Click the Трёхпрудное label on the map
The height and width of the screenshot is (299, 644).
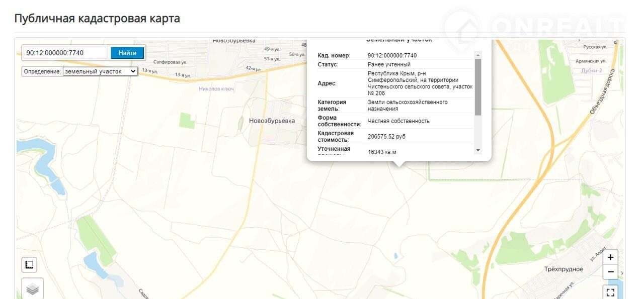563,269
